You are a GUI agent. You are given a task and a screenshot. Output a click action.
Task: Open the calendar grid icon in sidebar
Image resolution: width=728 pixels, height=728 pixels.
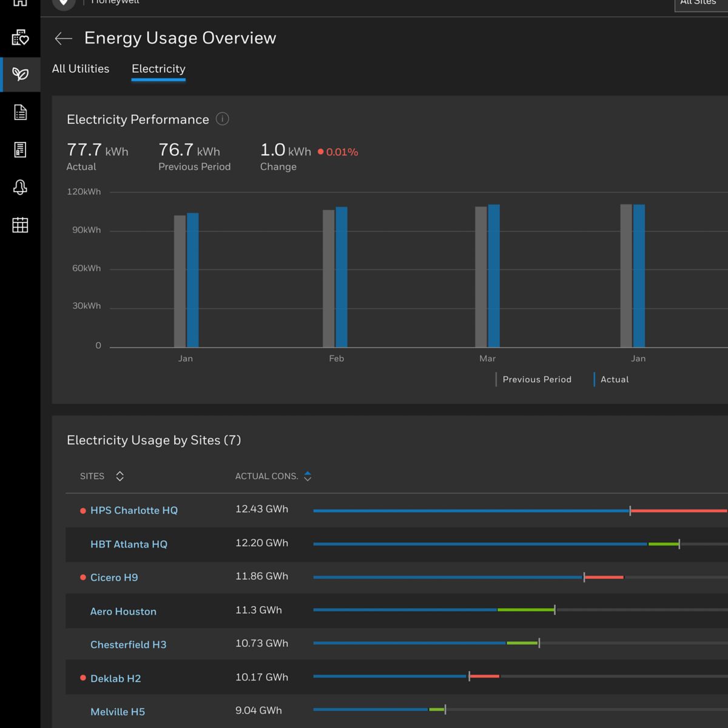pyautogui.click(x=20, y=225)
